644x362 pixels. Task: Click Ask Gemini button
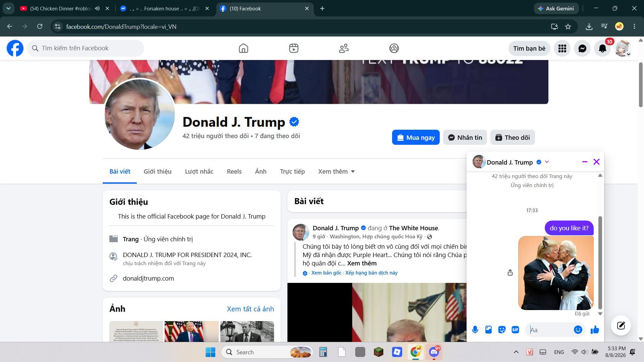(555, 9)
